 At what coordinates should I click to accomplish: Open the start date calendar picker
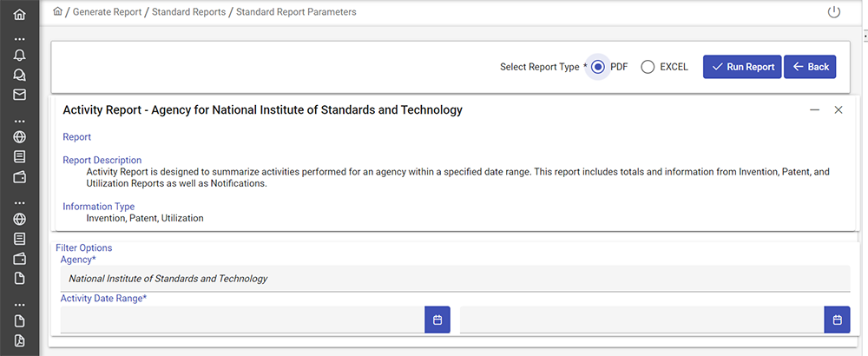pyautogui.click(x=437, y=320)
